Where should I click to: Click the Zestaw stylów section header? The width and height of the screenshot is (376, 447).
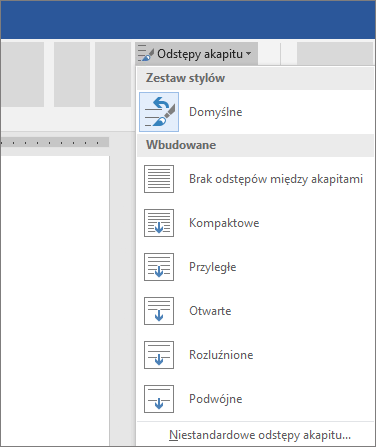(255, 78)
